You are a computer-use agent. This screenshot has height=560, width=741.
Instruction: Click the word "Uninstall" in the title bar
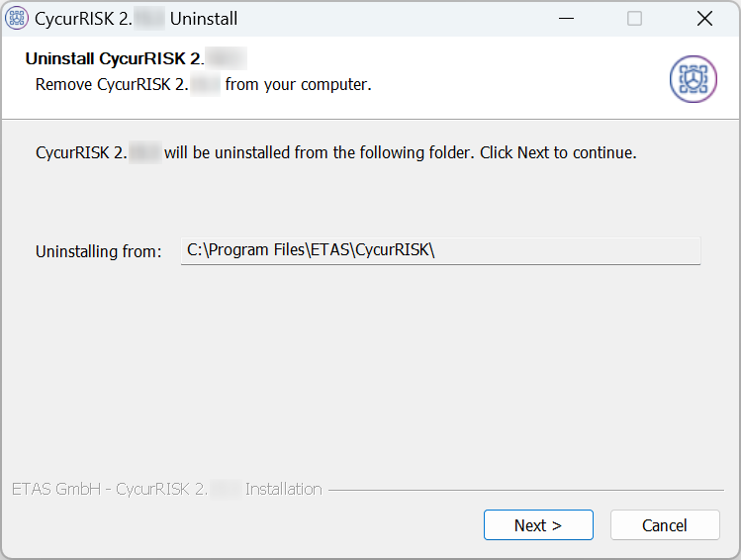tap(204, 18)
